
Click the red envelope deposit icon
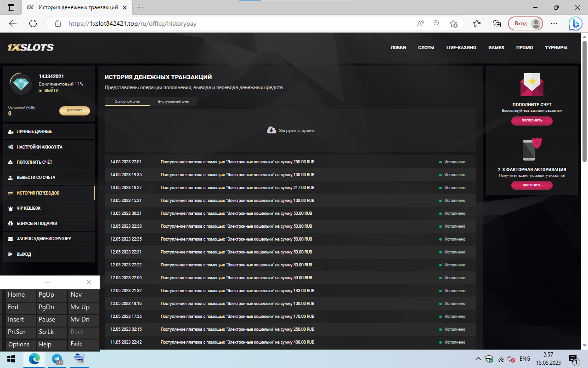[x=531, y=85]
